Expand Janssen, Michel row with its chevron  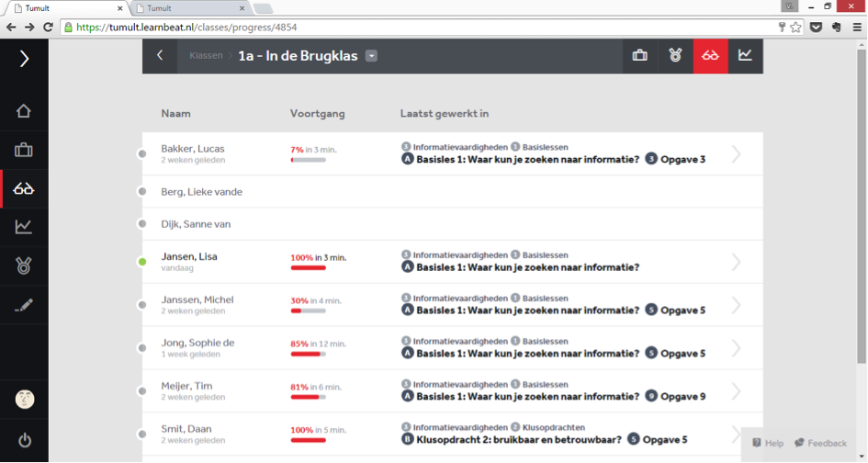(736, 305)
